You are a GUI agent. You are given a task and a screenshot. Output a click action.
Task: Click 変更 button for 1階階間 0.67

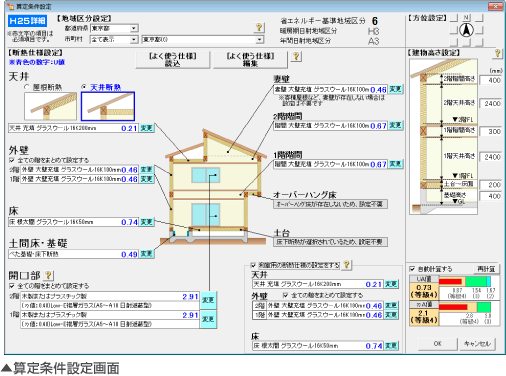coord(395,164)
